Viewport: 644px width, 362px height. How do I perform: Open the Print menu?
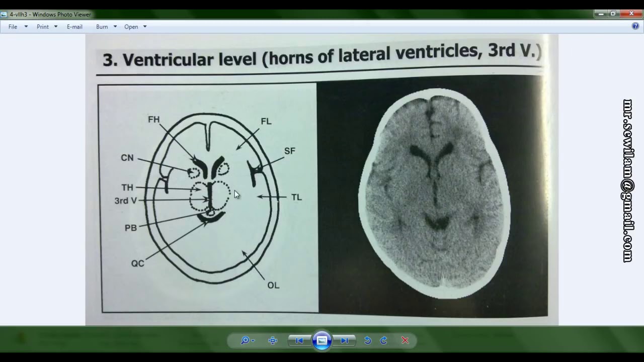coord(43,27)
